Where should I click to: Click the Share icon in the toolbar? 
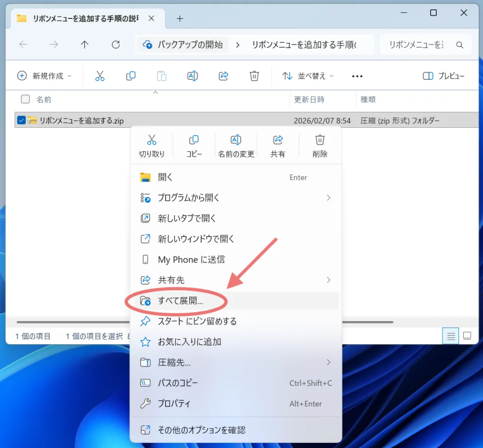point(223,76)
